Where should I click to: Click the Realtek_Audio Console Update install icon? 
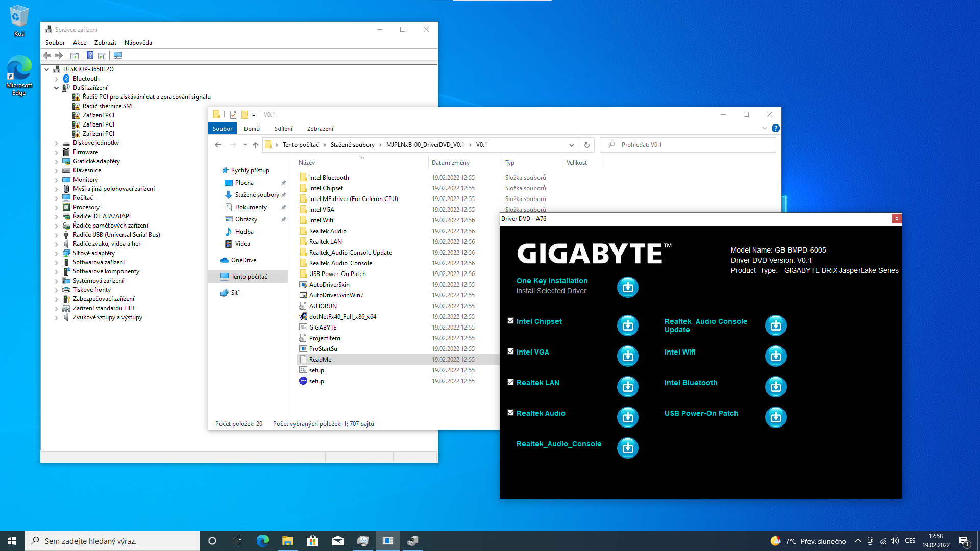[776, 325]
